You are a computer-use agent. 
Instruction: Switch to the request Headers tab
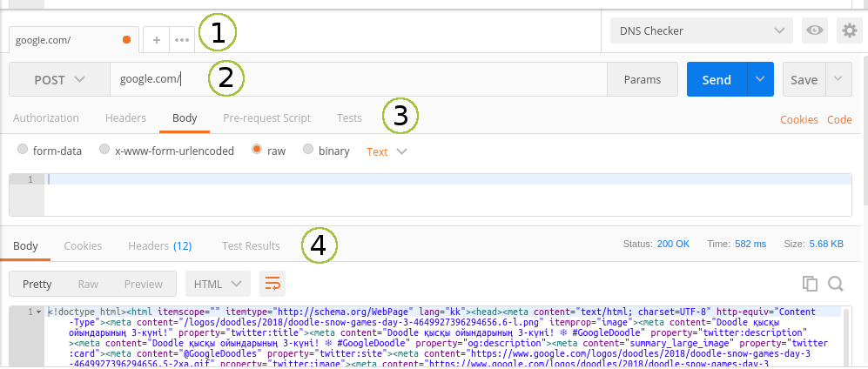[x=125, y=118]
